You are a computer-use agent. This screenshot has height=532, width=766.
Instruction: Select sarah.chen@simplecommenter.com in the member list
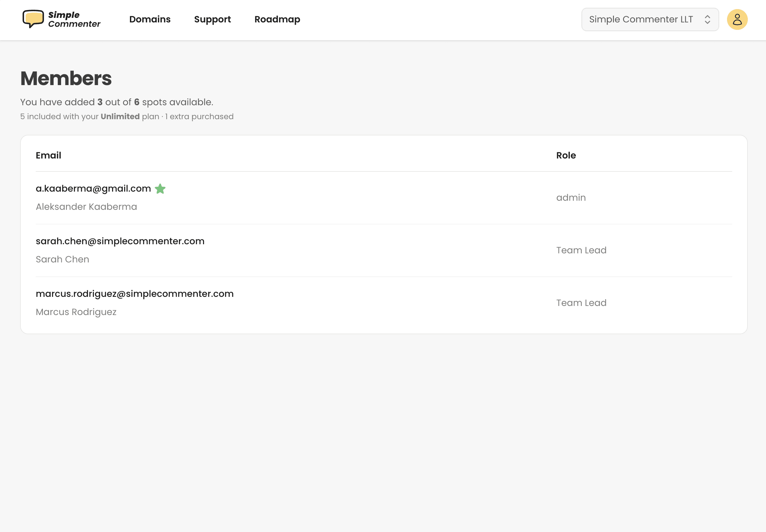pyautogui.click(x=120, y=241)
